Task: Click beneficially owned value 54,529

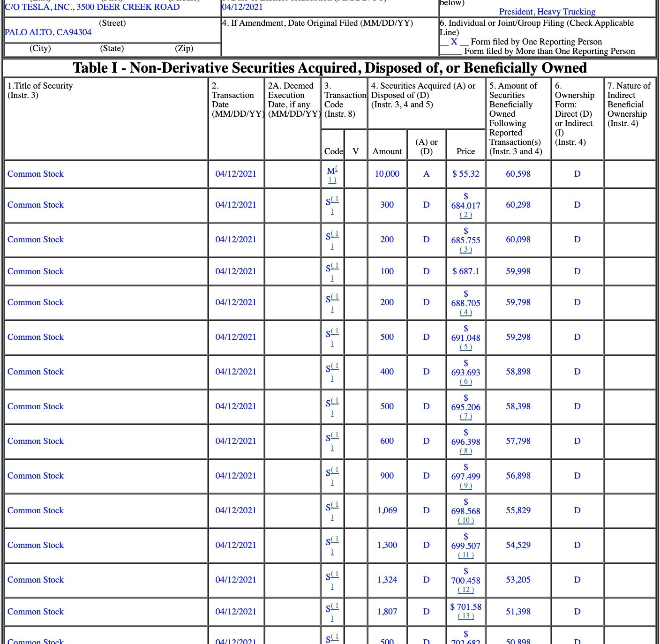Action: coord(518,545)
